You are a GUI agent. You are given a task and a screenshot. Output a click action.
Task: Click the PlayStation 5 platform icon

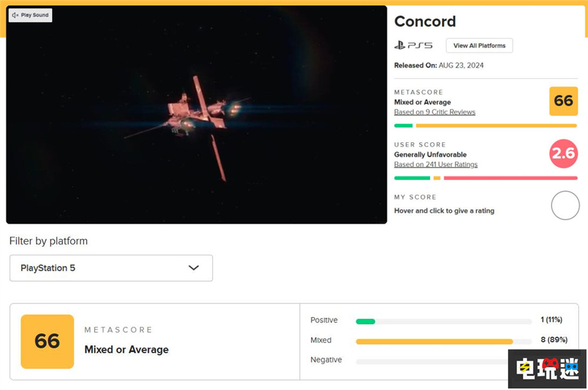tap(413, 45)
